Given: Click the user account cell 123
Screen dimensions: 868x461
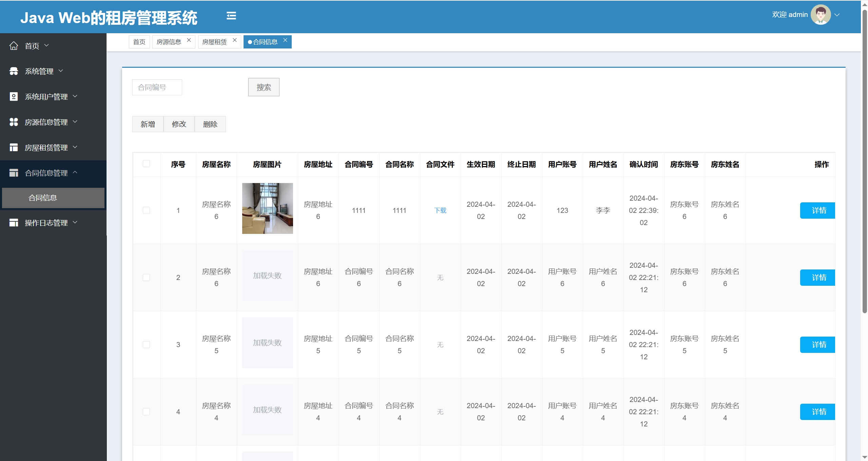Looking at the screenshot, I should [562, 211].
